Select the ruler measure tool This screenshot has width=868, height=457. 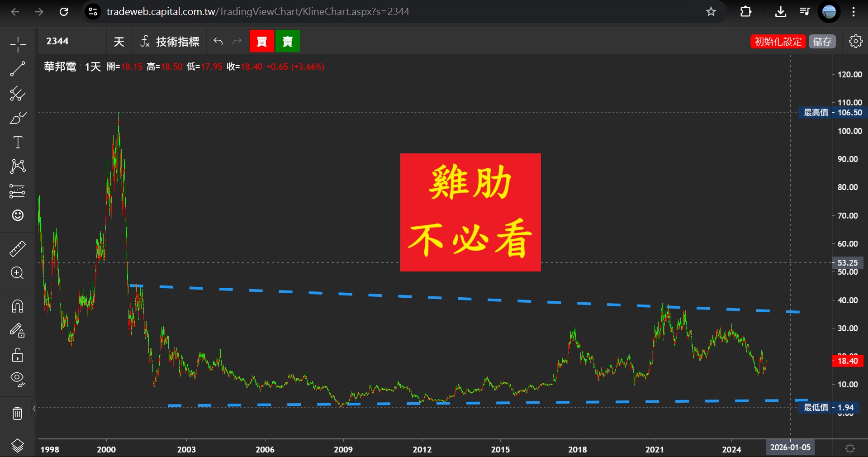(x=18, y=248)
